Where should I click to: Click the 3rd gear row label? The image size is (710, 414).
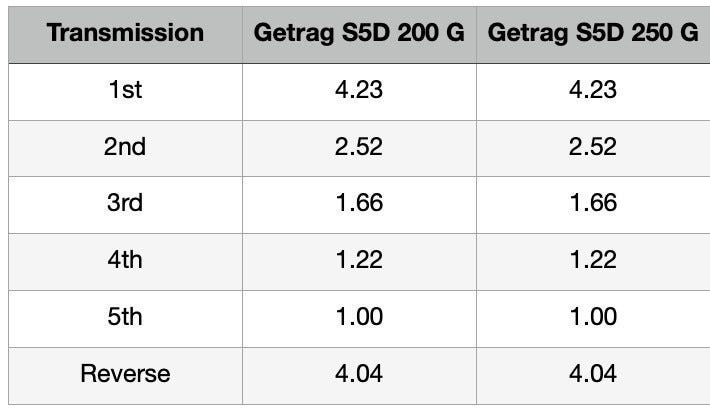(x=125, y=204)
